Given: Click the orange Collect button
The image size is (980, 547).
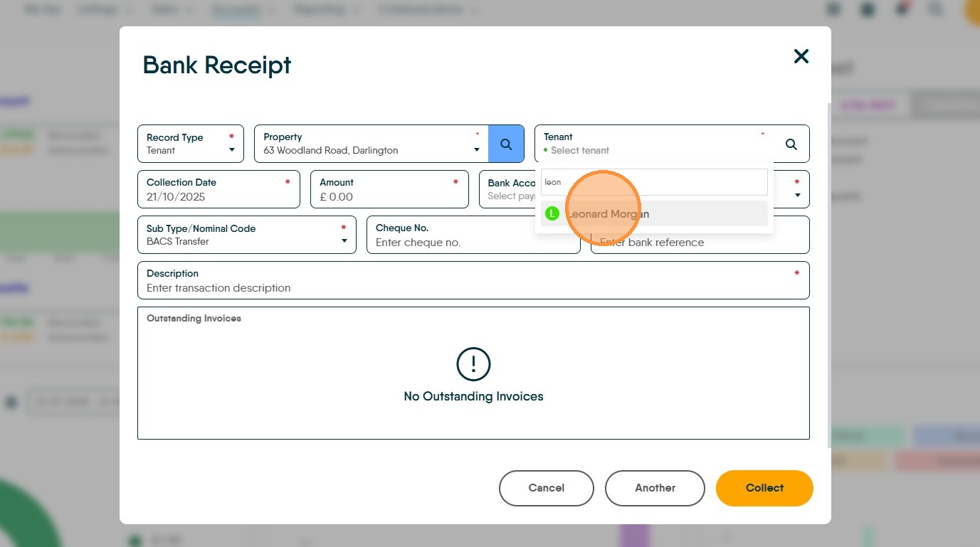Looking at the screenshot, I should coord(764,488).
